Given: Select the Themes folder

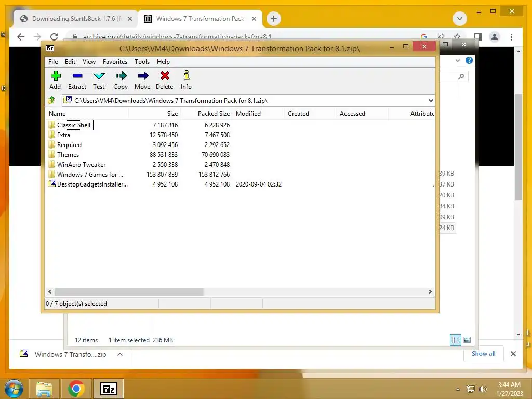Looking at the screenshot, I should point(68,154).
